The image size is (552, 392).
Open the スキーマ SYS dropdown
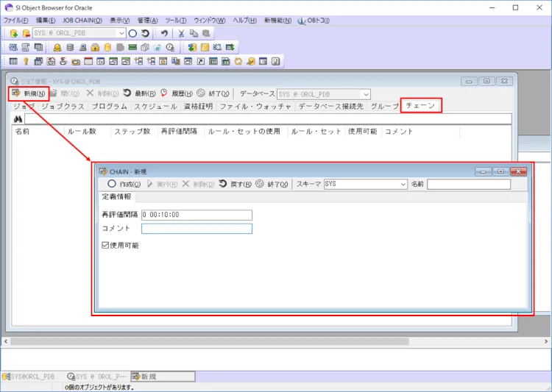tap(403, 184)
